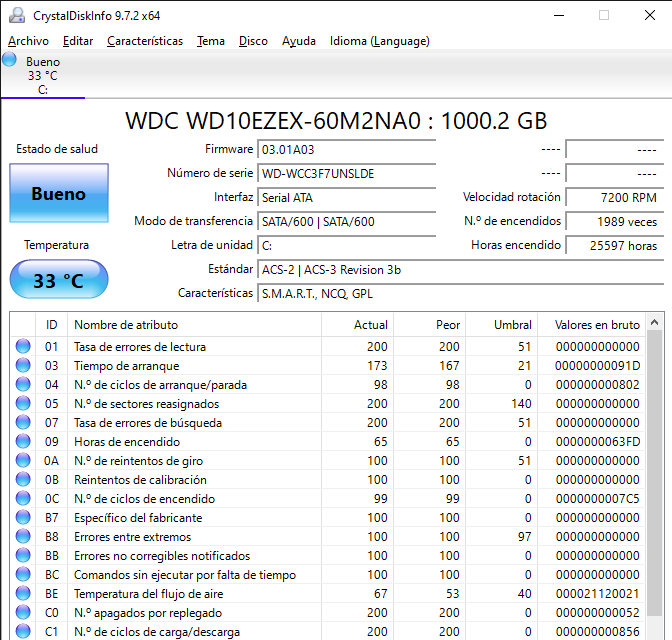Click status icon for attribute C0 N.º apagados
Viewport: 672px width, 640px height.
coord(23,613)
